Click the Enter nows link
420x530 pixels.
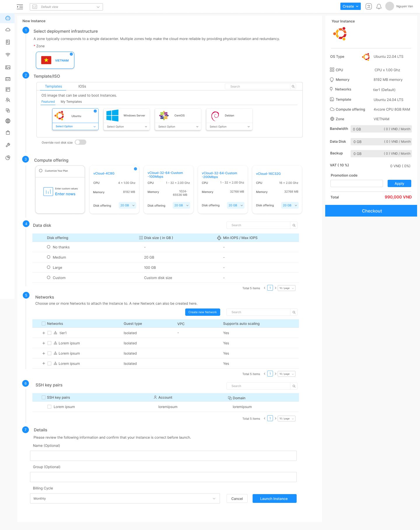coord(65,194)
